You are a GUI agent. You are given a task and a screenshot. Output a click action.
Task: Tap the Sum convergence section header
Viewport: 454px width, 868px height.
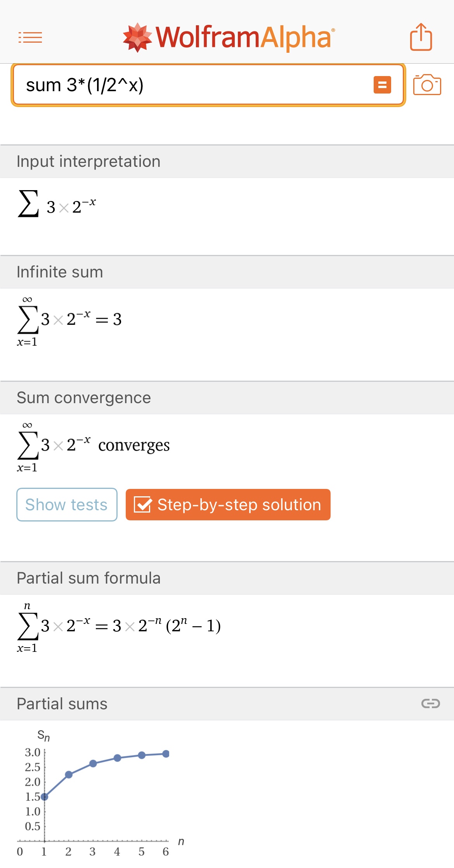[x=84, y=398]
